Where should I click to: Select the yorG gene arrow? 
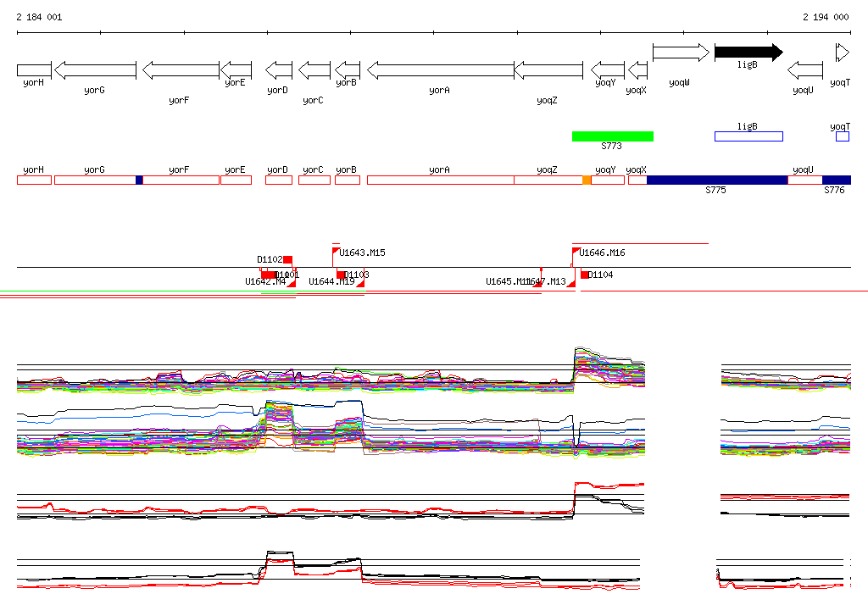click(x=95, y=69)
